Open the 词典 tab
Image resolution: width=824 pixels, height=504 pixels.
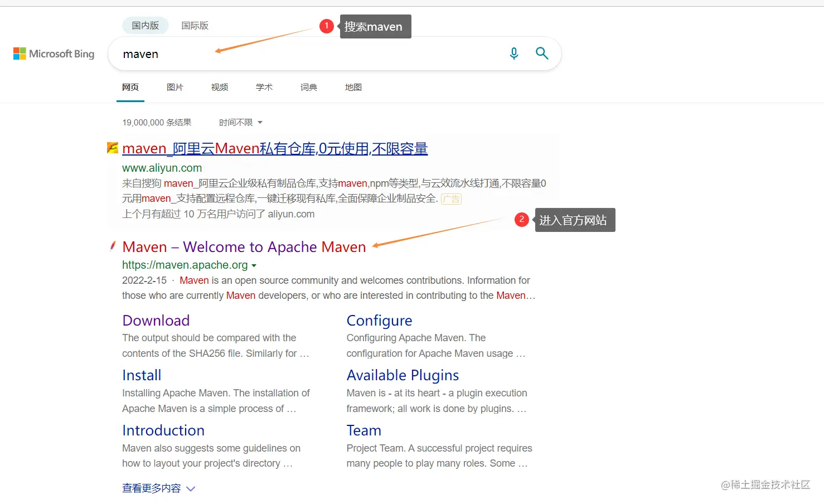pyautogui.click(x=309, y=88)
